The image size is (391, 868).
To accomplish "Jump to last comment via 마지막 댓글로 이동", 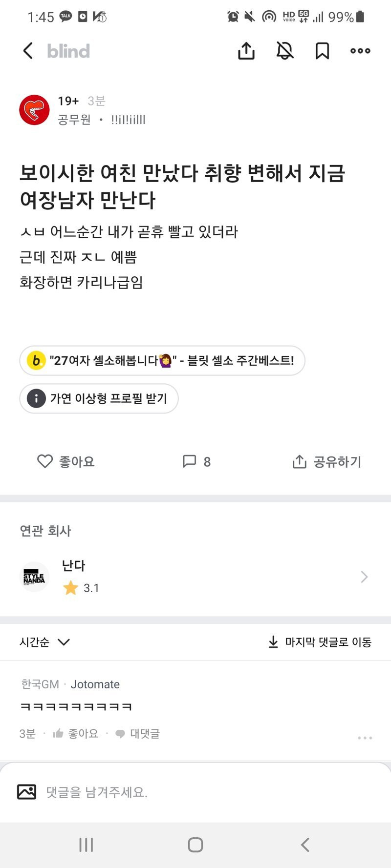I will pyautogui.click(x=320, y=642).
